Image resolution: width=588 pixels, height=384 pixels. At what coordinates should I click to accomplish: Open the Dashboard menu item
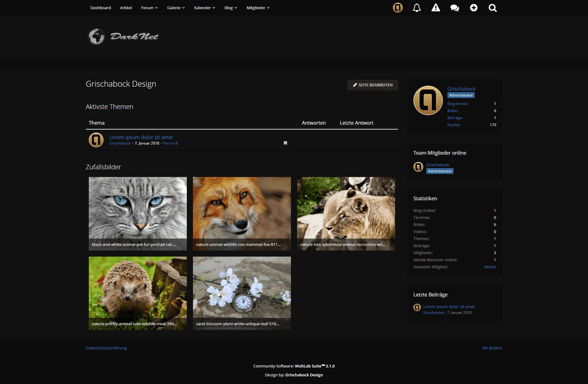click(100, 8)
